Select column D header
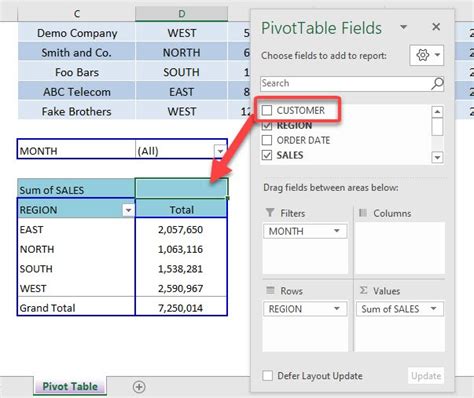 [182, 13]
